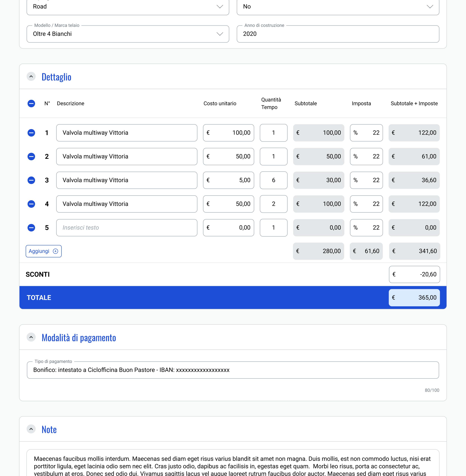Remove row 1 with its minus icon
The image size is (466, 476).
coord(31,133)
